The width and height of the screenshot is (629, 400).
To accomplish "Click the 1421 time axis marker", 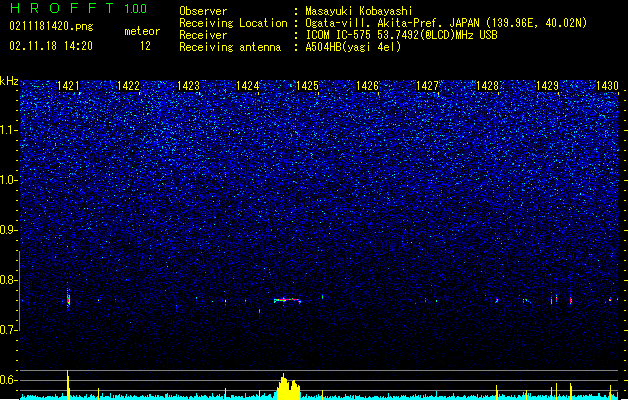I will coord(68,86).
